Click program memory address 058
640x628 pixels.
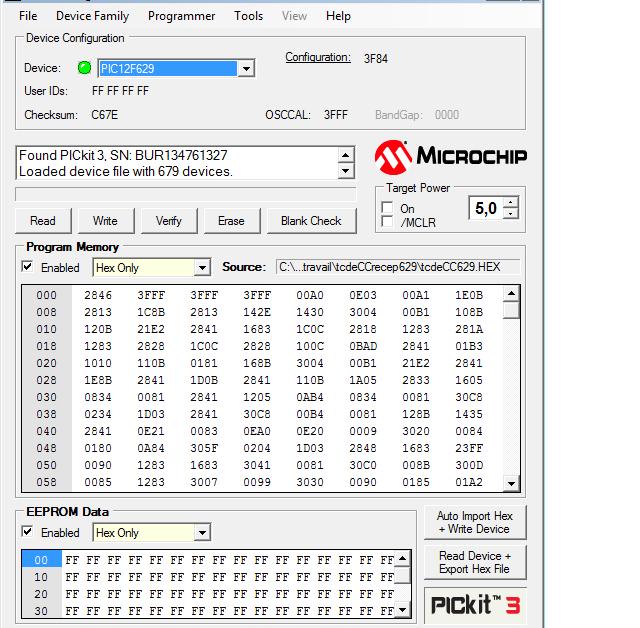(47, 482)
